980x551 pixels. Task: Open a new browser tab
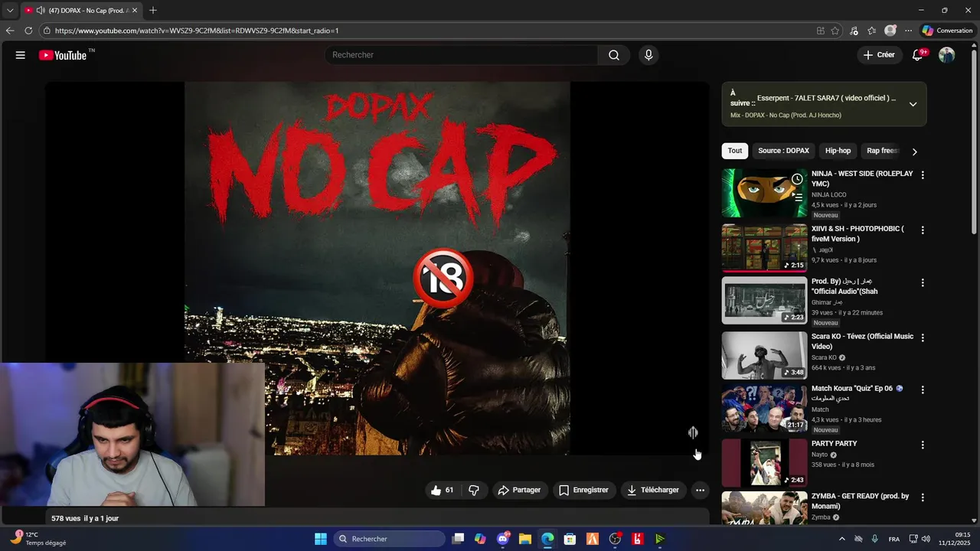pyautogui.click(x=153, y=11)
